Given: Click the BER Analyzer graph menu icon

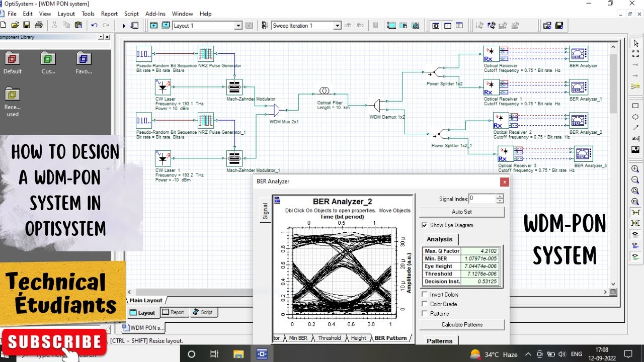Looking at the screenshot, I should coord(277,201).
